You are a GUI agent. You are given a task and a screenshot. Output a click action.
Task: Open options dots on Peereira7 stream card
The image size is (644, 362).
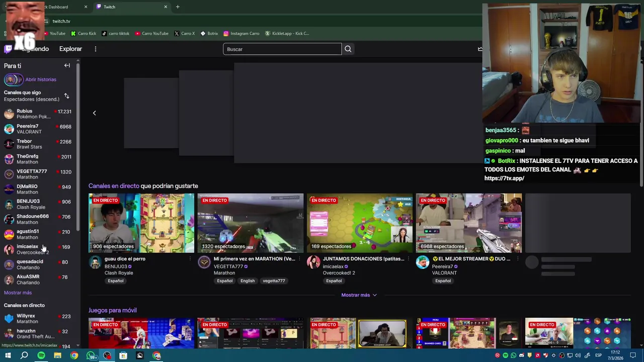517,259
